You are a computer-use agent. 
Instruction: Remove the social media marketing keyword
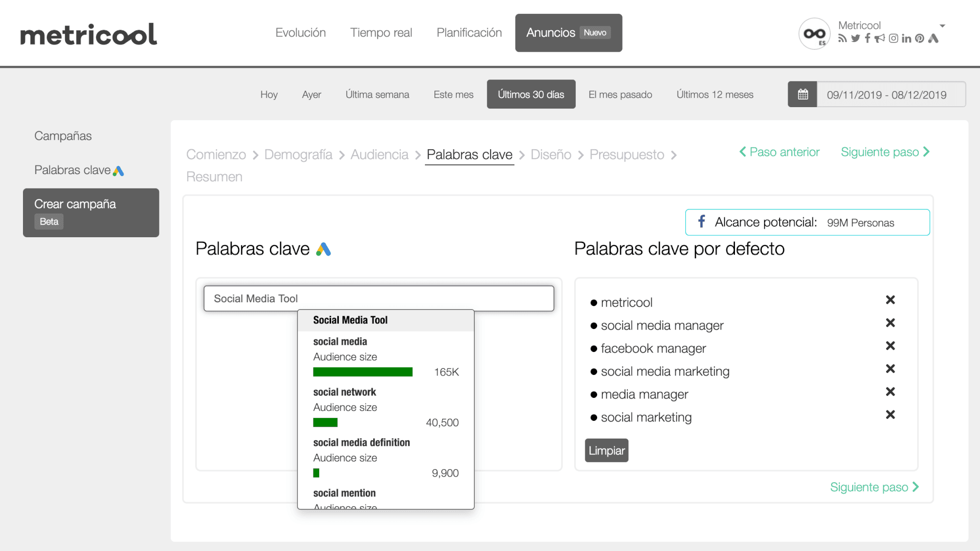click(x=890, y=369)
